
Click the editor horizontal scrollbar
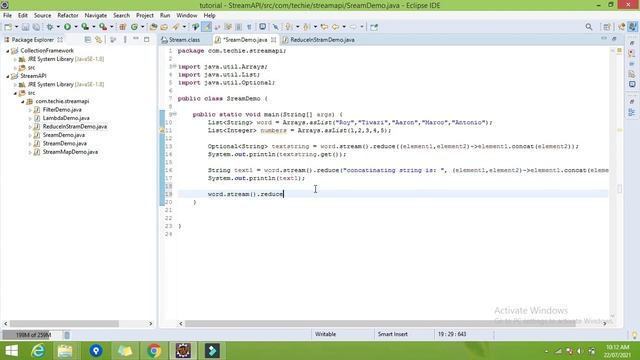coord(380,323)
